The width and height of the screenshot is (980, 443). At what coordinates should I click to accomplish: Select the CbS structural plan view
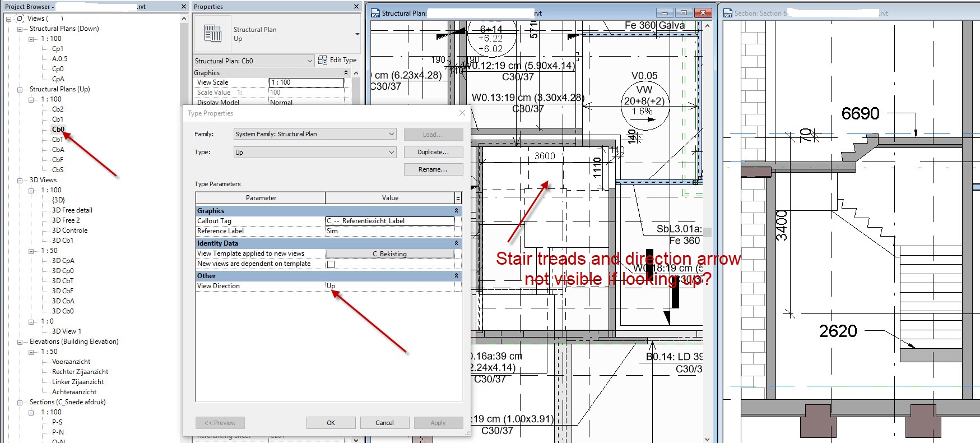[58, 170]
